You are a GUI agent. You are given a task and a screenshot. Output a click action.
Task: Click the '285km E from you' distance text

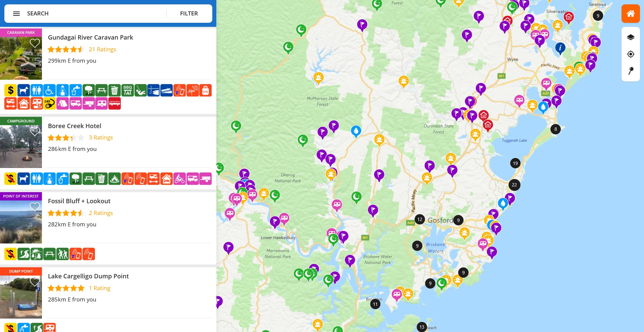pyautogui.click(x=72, y=299)
